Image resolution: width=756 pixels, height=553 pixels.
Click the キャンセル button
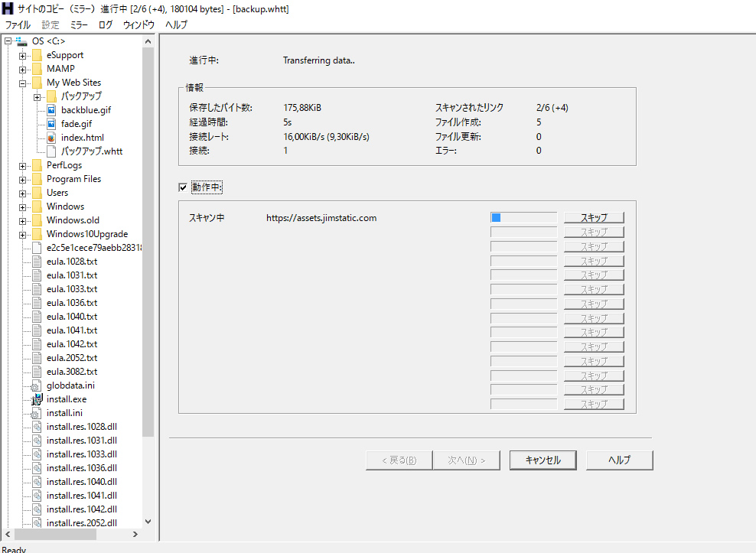[543, 460]
